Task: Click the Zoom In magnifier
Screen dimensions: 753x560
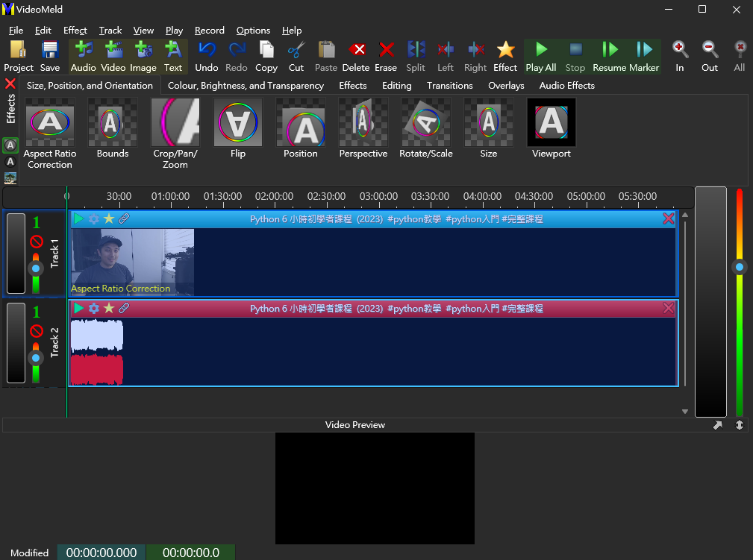Action: point(680,56)
